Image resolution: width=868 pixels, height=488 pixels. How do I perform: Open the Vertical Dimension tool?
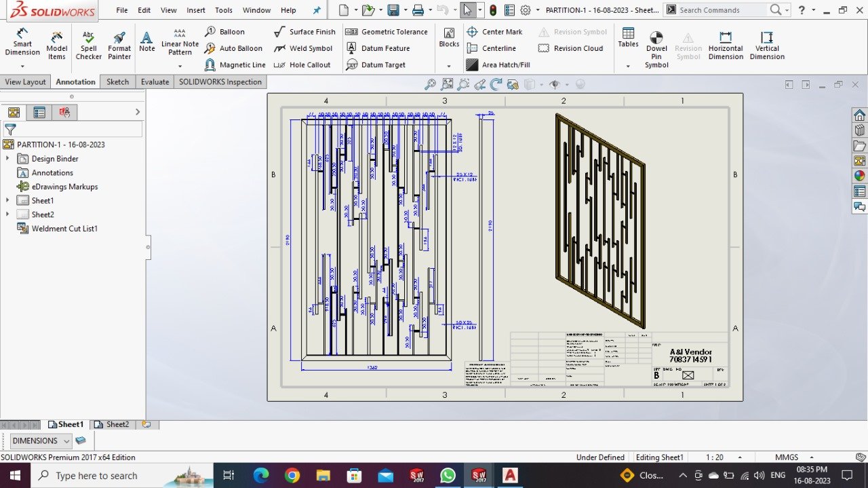point(766,46)
